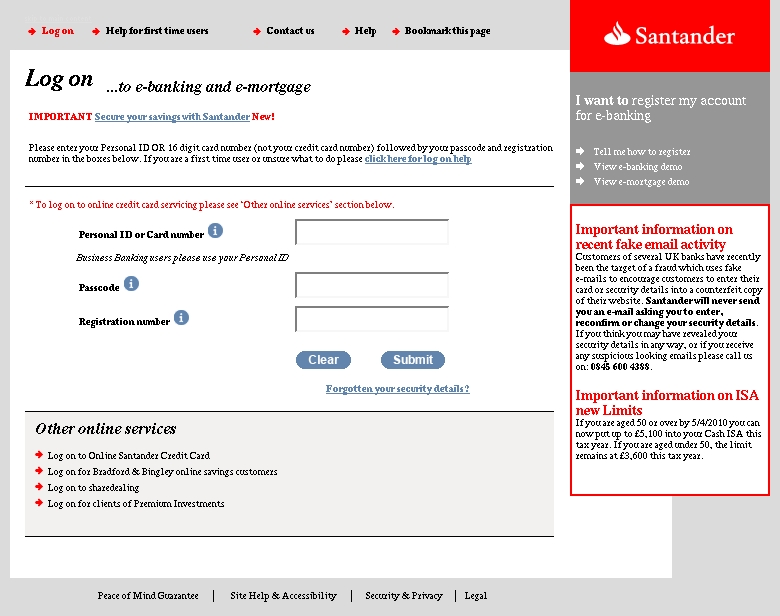The width and height of the screenshot is (780, 616).
Task: Open Site Help & Accessibility
Action: [284, 596]
